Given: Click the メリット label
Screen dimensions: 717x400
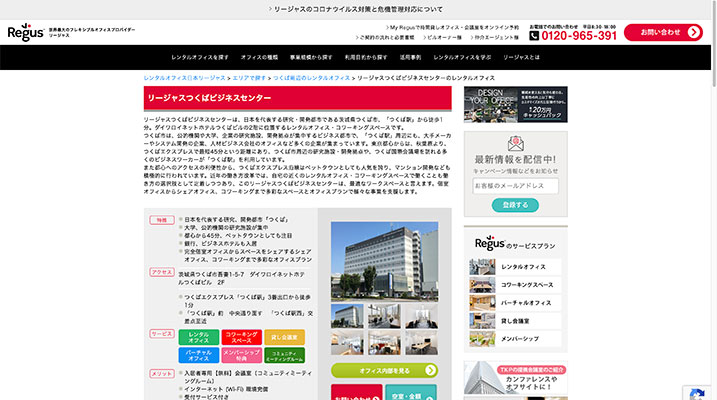Looking at the screenshot, I should 162,373.
